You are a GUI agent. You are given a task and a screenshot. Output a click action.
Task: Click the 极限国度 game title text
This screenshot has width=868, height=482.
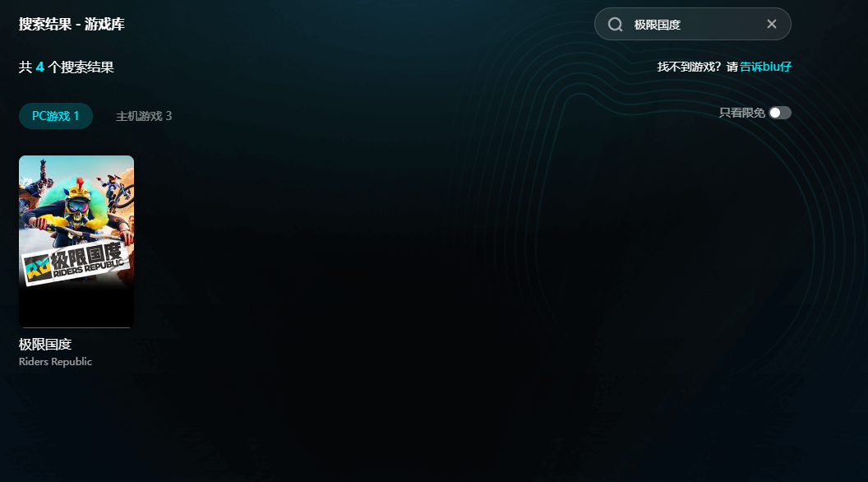(45, 345)
